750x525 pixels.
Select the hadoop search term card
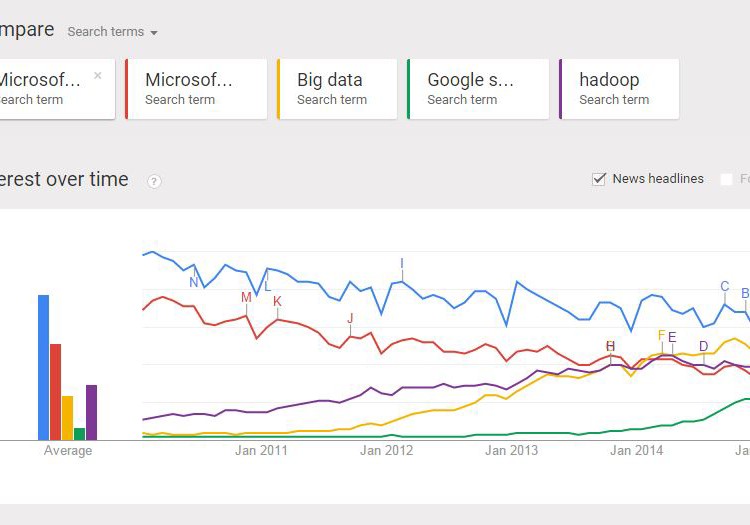coord(619,89)
